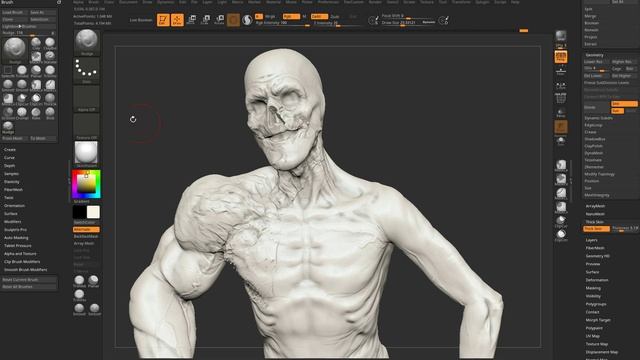Select the ClayBuildup brush
The image size is (640, 360).
pos(50,43)
